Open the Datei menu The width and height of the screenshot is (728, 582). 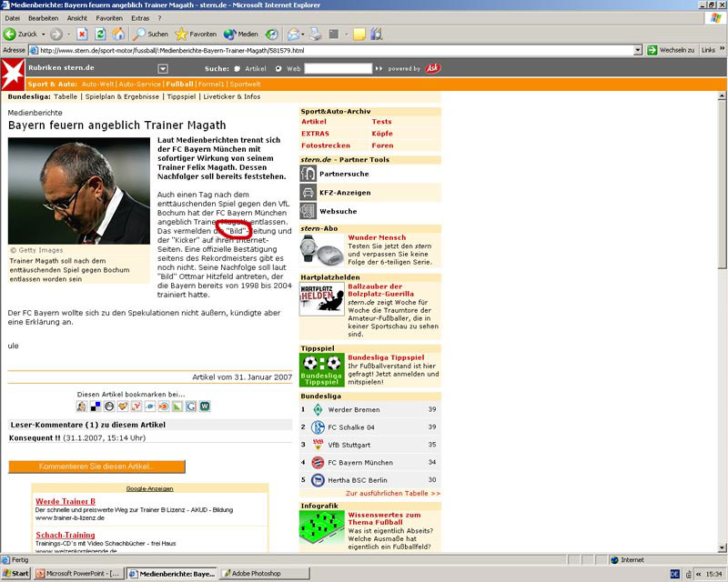point(13,18)
